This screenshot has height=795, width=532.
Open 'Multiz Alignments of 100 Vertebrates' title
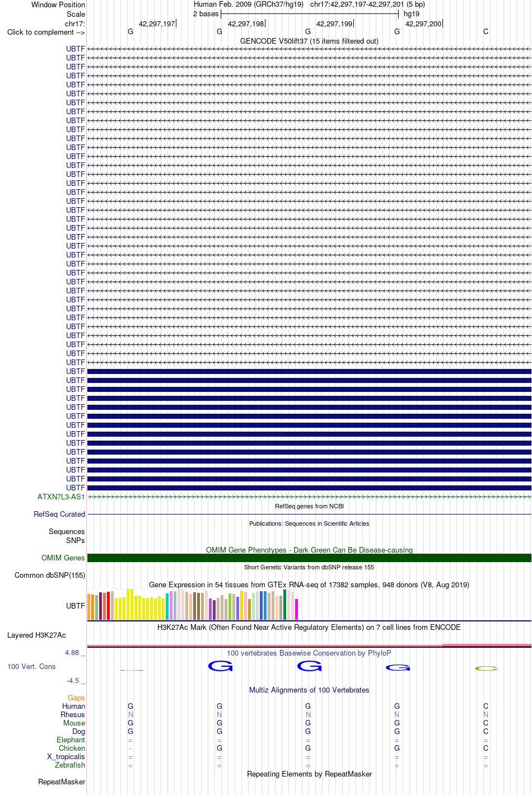[309, 690]
